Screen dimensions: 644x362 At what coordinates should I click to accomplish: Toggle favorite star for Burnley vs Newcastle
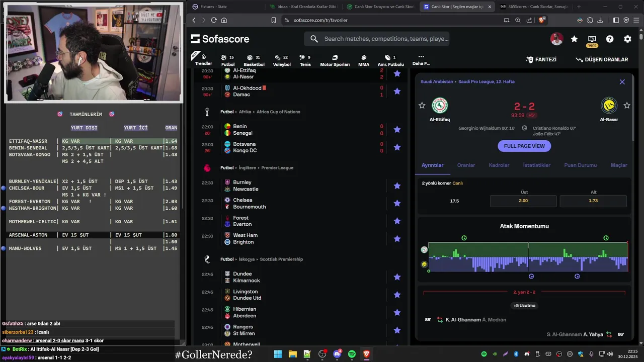click(397, 186)
